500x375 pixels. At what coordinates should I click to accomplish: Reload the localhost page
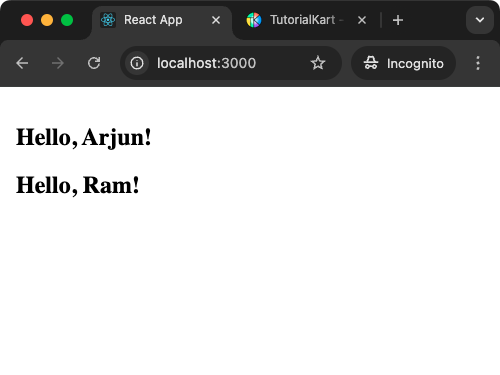[94, 63]
